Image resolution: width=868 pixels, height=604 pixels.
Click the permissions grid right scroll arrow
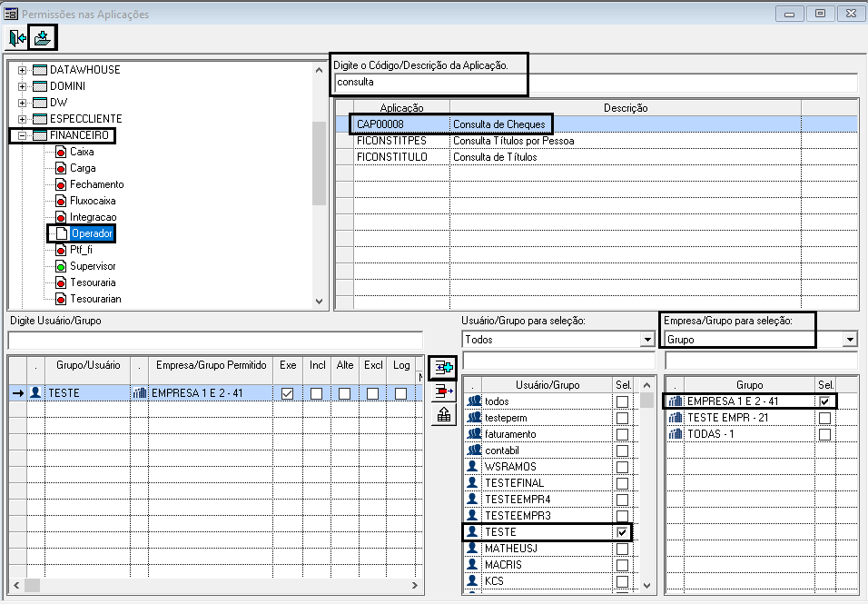415,585
